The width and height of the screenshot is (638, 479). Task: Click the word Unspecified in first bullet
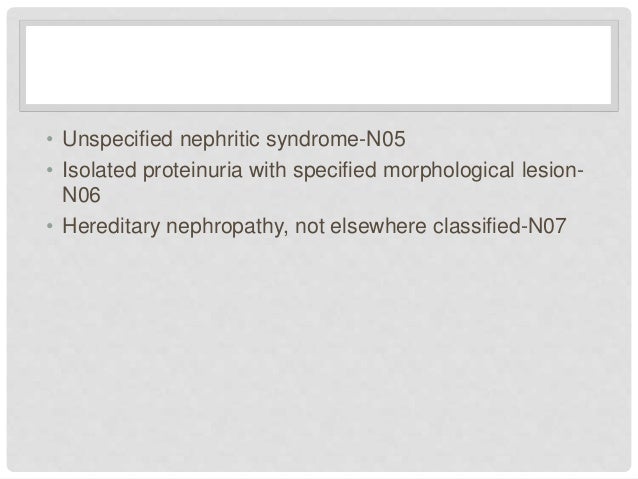118,140
